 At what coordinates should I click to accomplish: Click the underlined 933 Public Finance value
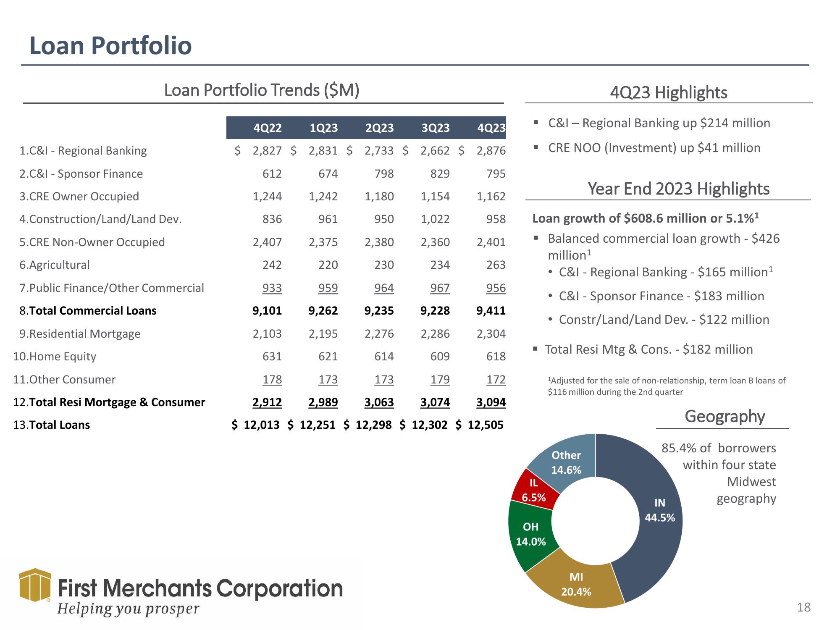point(272,288)
